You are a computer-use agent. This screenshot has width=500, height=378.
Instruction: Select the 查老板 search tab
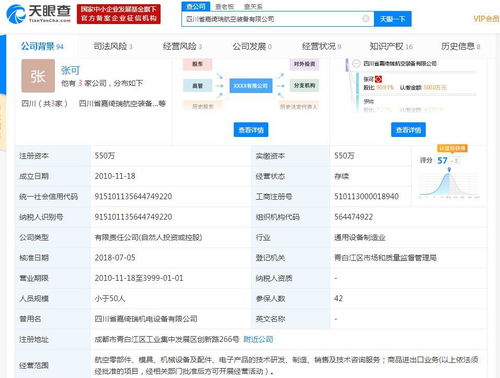point(225,6)
